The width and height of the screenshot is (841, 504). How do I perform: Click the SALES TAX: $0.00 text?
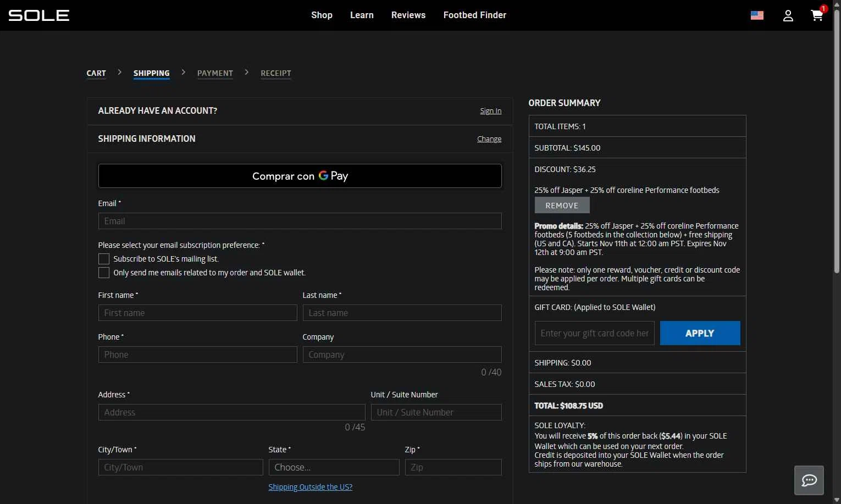click(565, 384)
